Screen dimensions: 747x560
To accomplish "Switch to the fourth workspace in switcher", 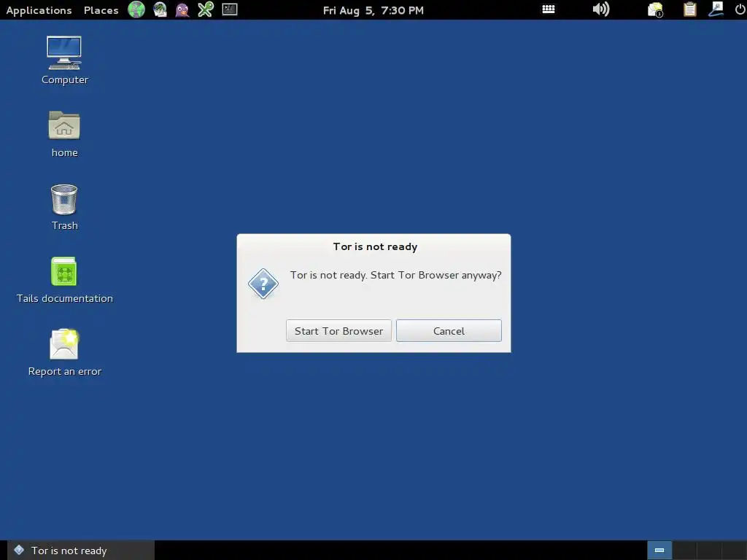I will click(x=734, y=551).
